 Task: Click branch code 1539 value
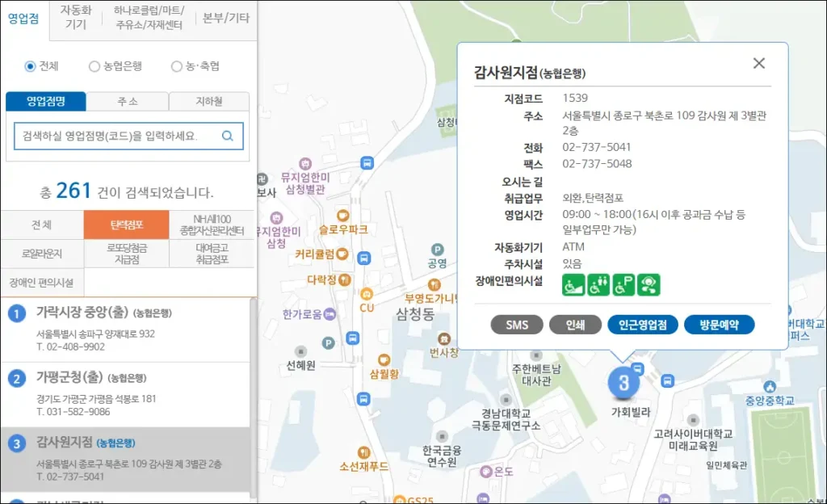[575, 98]
